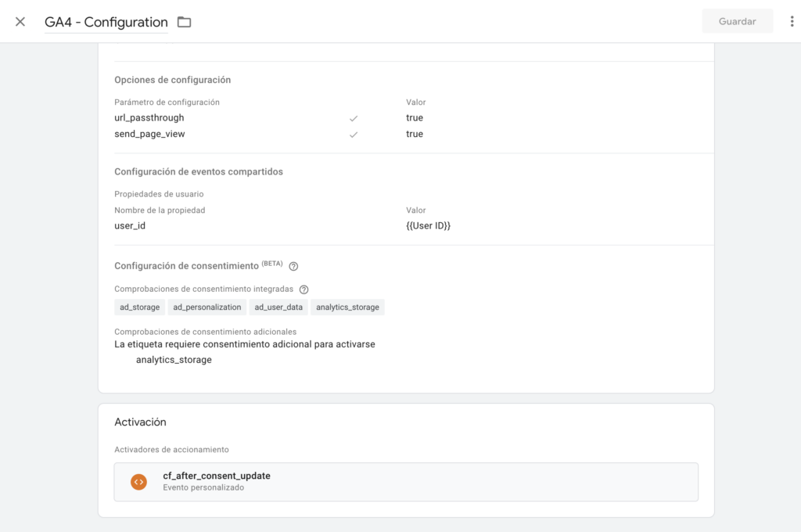This screenshot has width=801, height=532.
Task: Click the url_passthrough parameter name
Action: pyautogui.click(x=149, y=117)
